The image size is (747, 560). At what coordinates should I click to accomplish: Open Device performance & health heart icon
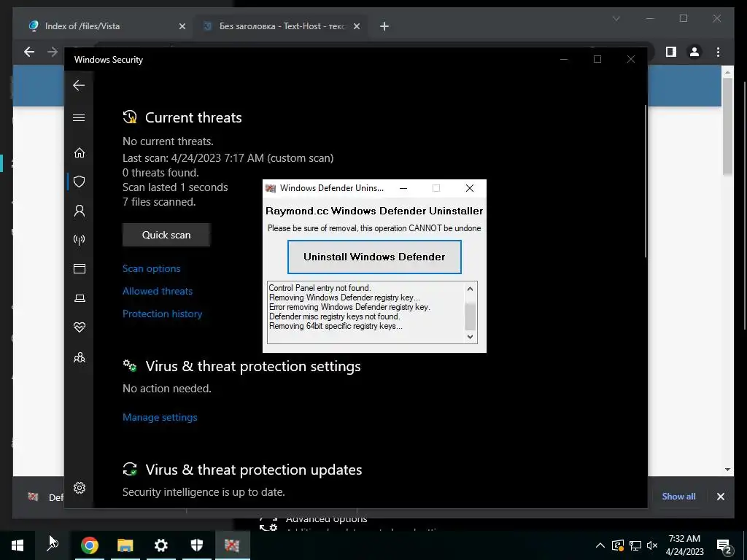point(79,327)
